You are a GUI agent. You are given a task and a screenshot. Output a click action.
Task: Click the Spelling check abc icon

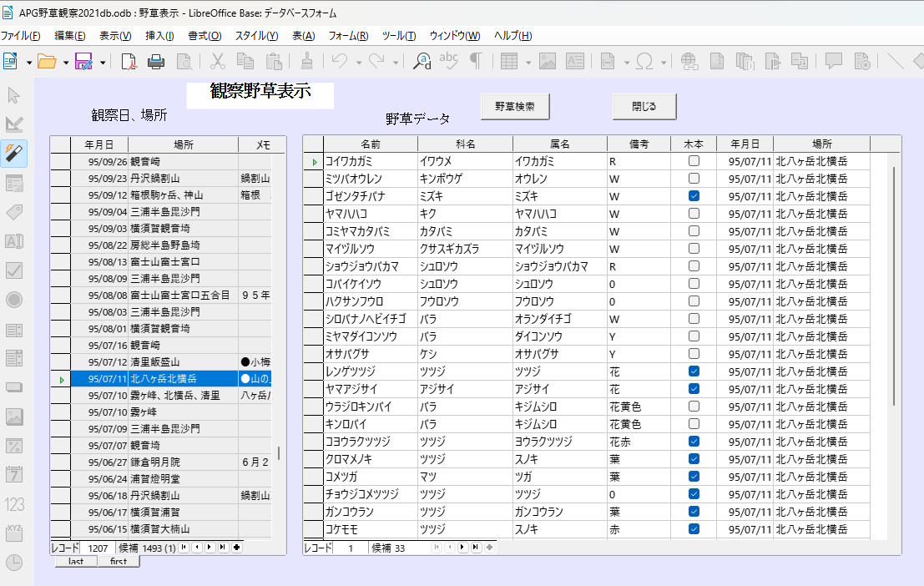pos(448,61)
